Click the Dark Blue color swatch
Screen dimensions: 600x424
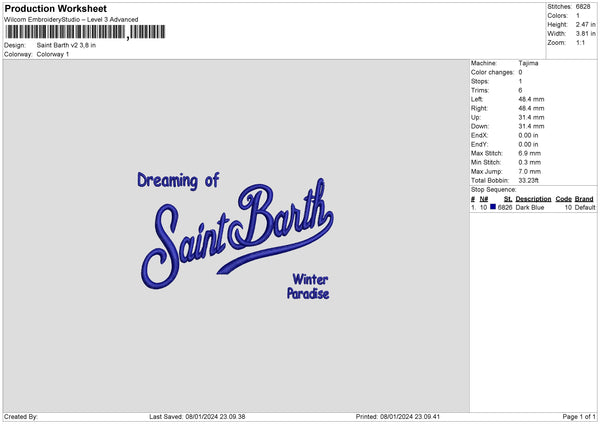493,207
